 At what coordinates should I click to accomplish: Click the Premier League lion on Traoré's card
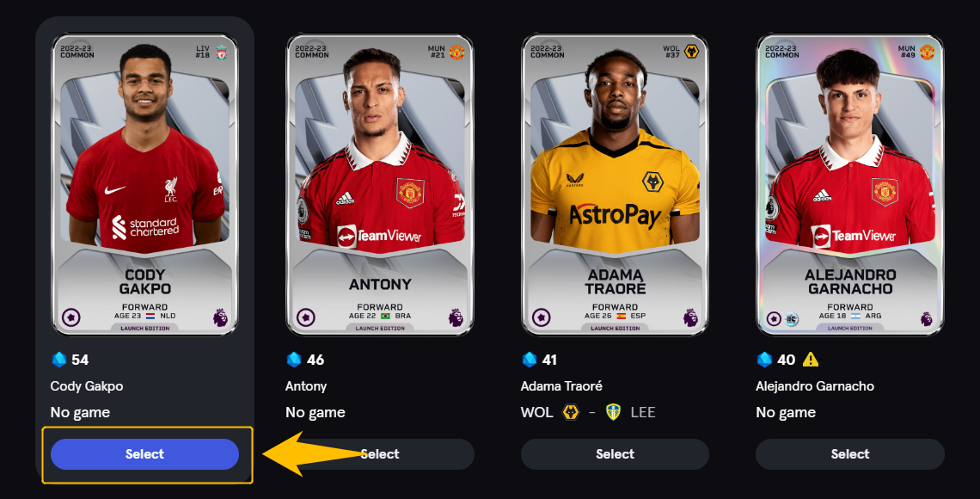pyautogui.click(x=690, y=317)
